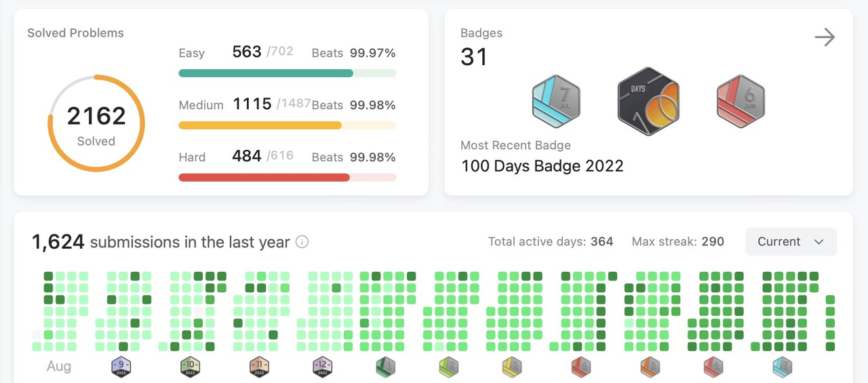Click the 2162 Solved circular chart
This screenshot has height=383, width=868.
click(96, 123)
